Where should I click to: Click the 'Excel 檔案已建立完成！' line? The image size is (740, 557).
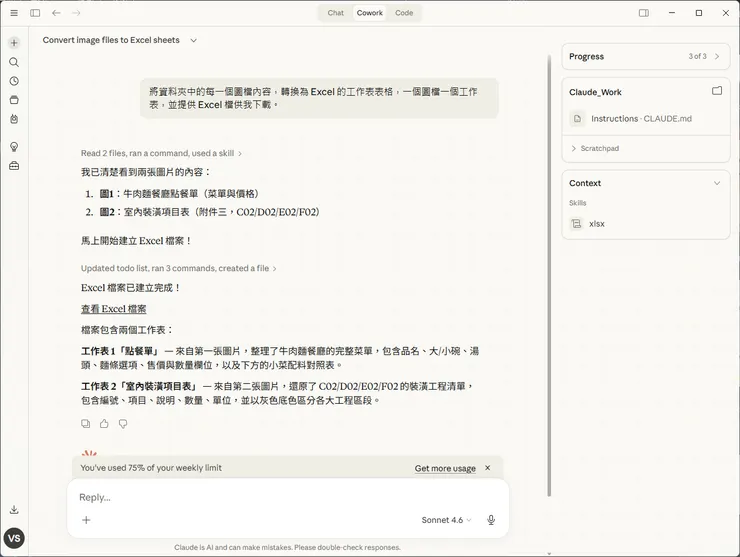coord(130,287)
